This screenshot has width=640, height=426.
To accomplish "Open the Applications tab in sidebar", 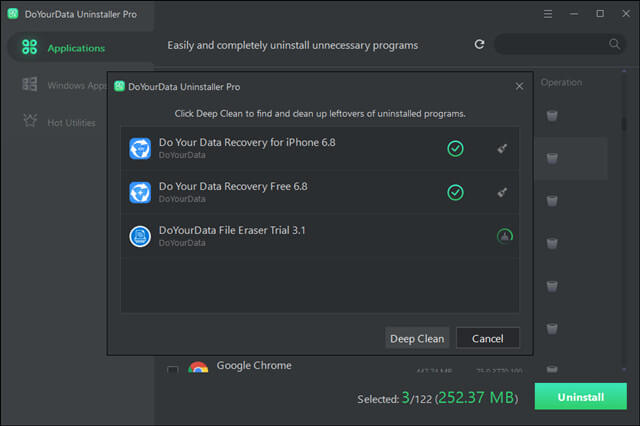I will click(76, 48).
